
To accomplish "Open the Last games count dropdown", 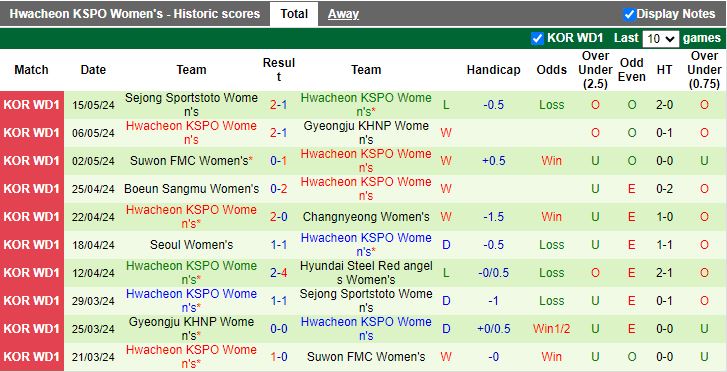I will 661,39.
